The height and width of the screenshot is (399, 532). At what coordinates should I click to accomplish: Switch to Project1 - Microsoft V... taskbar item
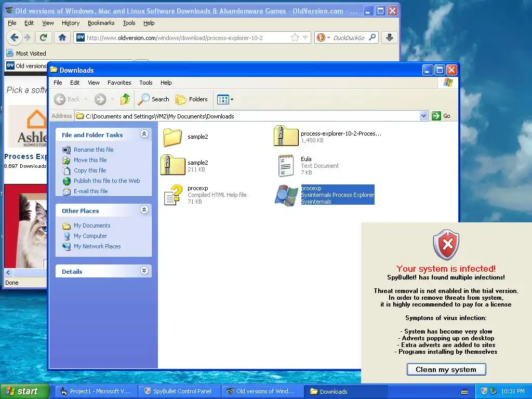pyautogui.click(x=96, y=391)
